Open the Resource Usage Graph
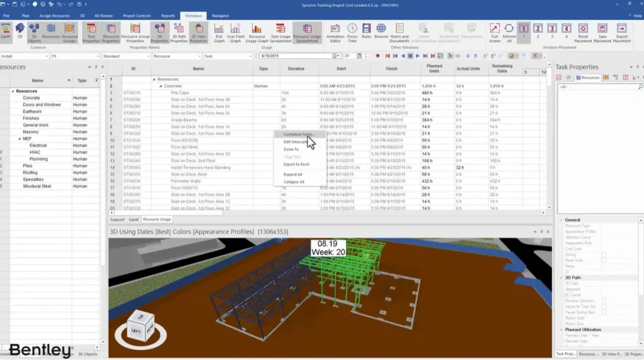The image size is (644, 360). [257, 33]
